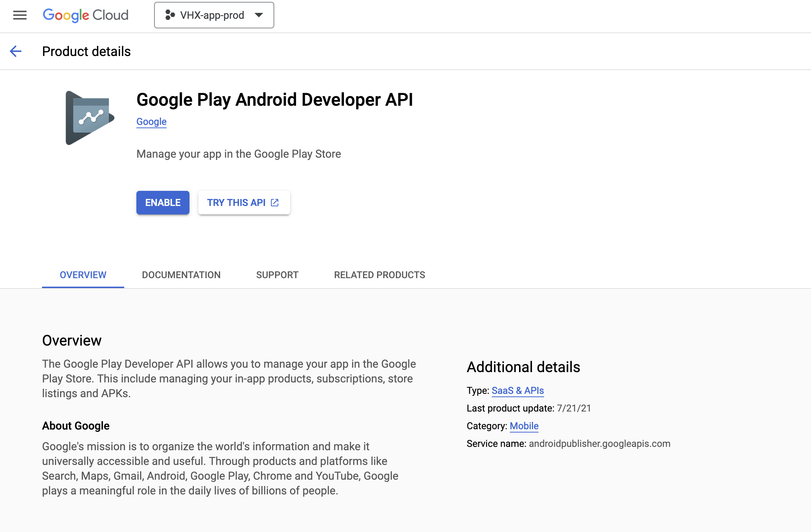This screenshot has height=532, width=811.
Task: Click the project selector hexagon icon
Action: [x=170, y=15]
